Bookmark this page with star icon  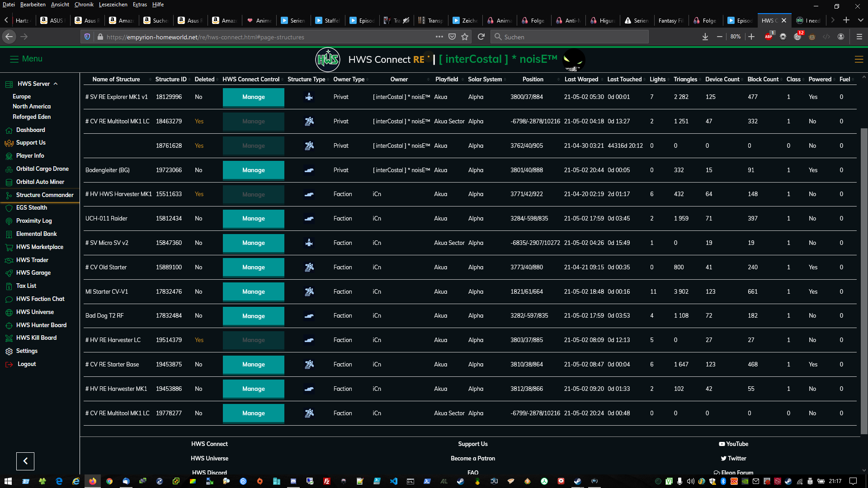[x=465, y=37]
